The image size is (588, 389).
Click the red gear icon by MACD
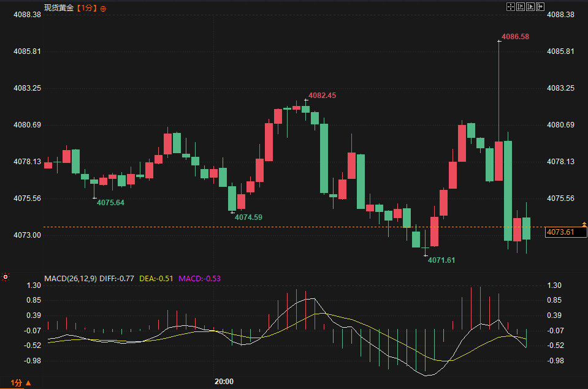pos(6,277)
